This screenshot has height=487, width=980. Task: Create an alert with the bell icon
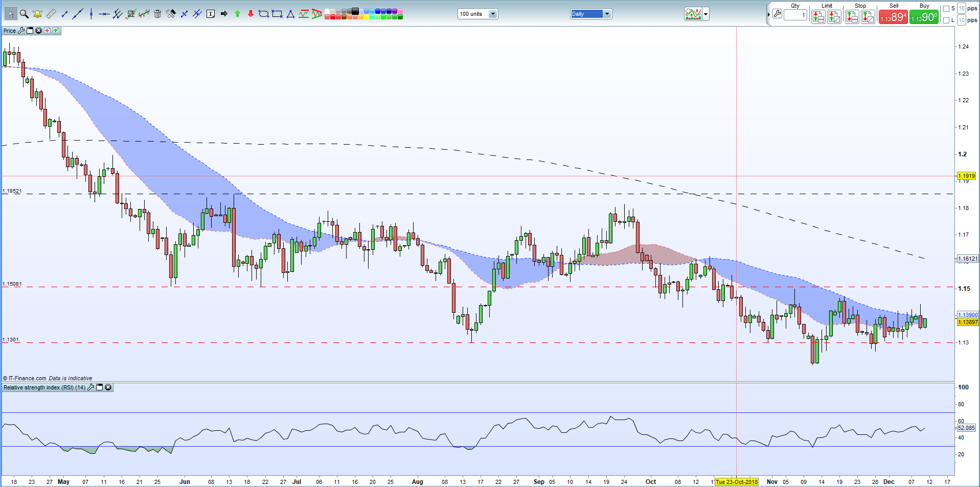37,14
